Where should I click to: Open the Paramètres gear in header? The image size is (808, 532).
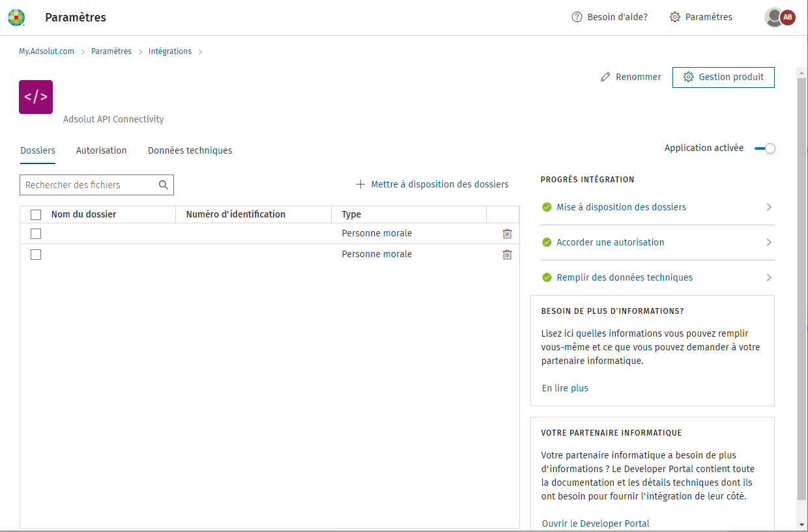pos(675,18)
